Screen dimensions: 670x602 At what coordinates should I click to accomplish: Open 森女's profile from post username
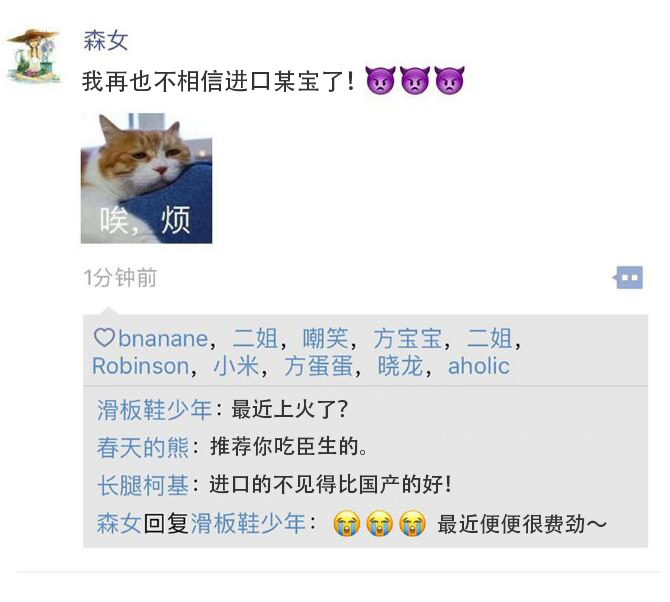pos(106,41)
